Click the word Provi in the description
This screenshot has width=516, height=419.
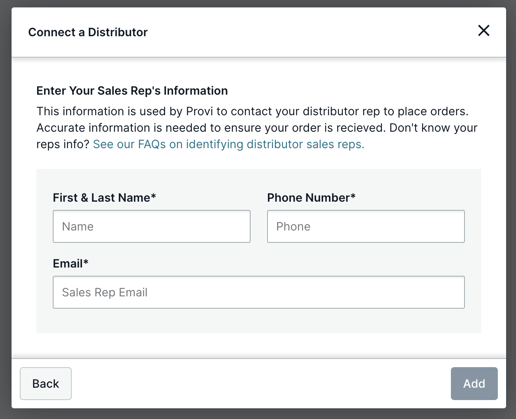pyautogui.click(x=199, y=111)
